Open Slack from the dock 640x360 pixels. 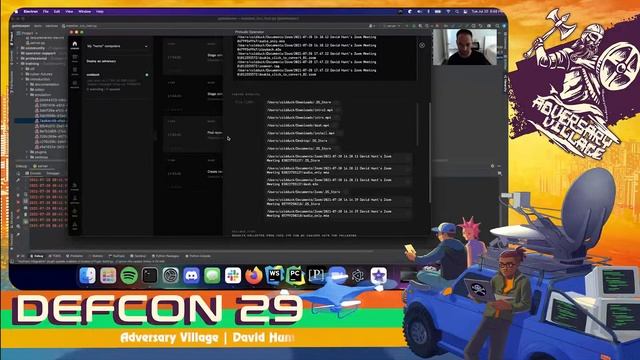coord(233,276)
